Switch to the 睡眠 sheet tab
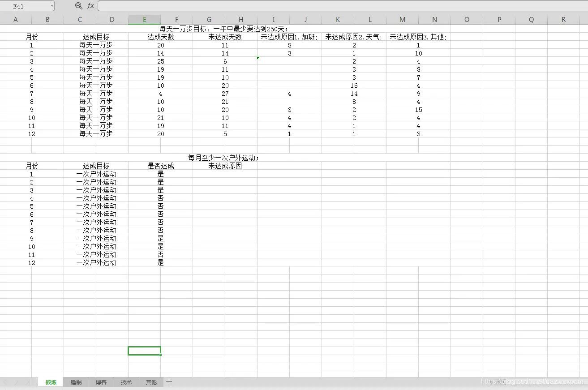The width and height of the screenshot is (588, 390). point(76,382)
